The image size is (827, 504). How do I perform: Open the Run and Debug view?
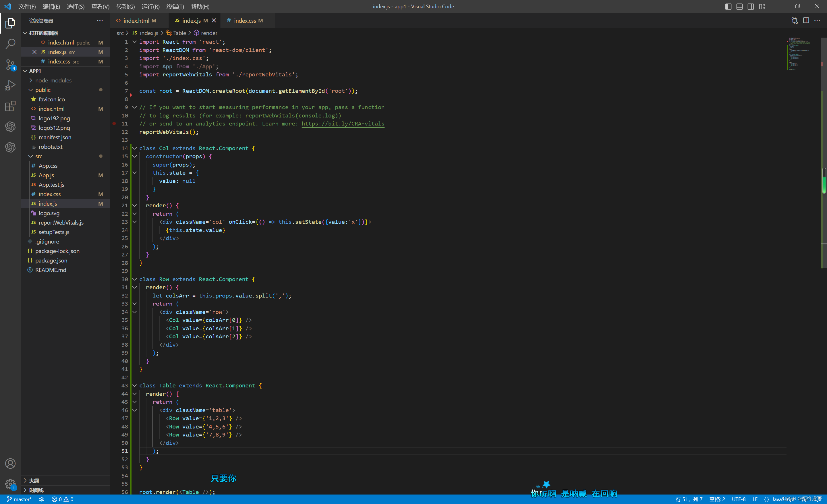[x=10, y=85]
